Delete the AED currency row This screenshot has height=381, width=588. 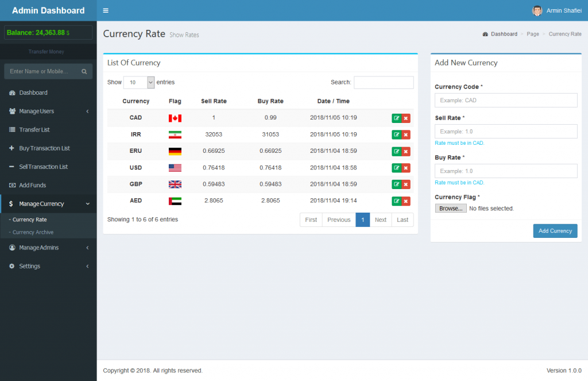pos(406,201)
